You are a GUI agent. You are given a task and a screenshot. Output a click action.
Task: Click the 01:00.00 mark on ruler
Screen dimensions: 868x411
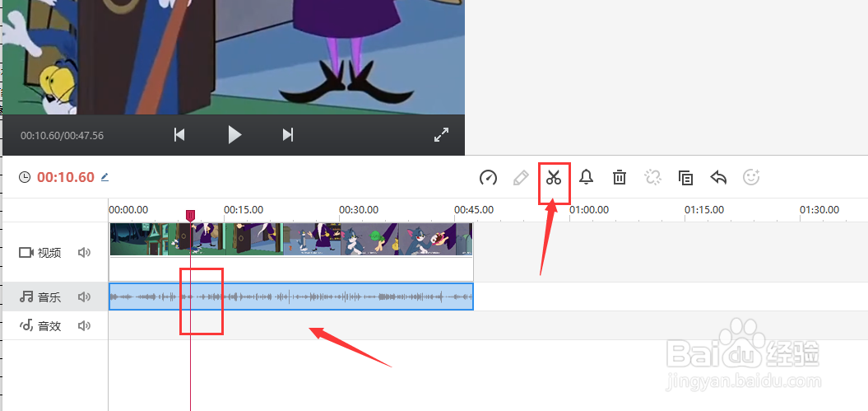(589, 210)
